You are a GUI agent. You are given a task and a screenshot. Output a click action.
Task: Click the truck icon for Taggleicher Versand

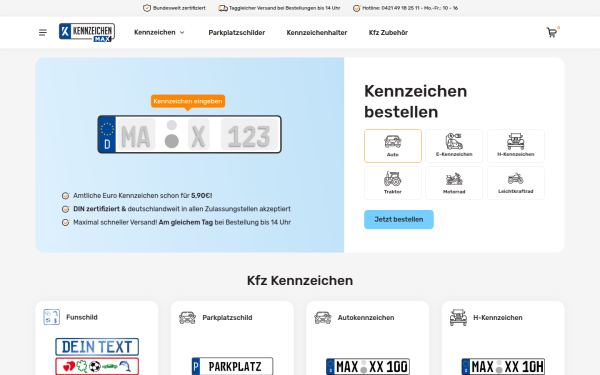pyautogui.click(x=223, y=8)
